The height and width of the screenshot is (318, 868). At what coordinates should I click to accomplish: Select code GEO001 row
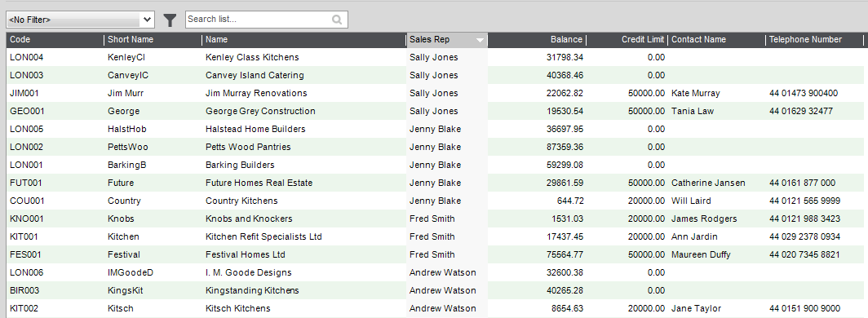tap(434, 111)
